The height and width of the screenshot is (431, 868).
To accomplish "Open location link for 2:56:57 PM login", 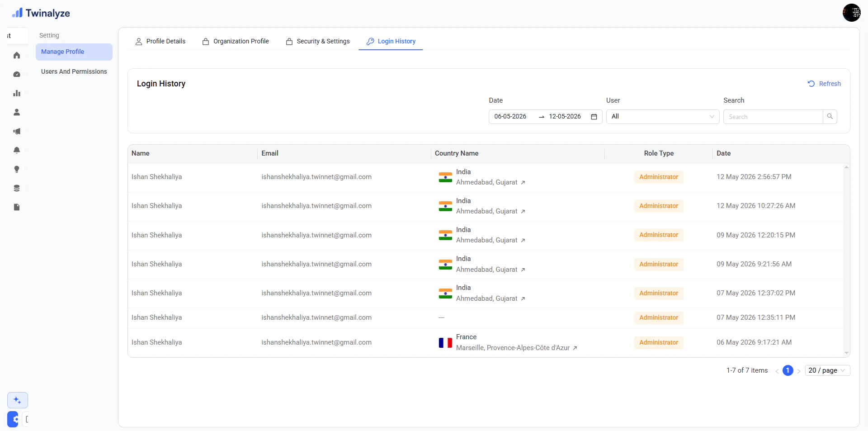I will pos(523,183).
